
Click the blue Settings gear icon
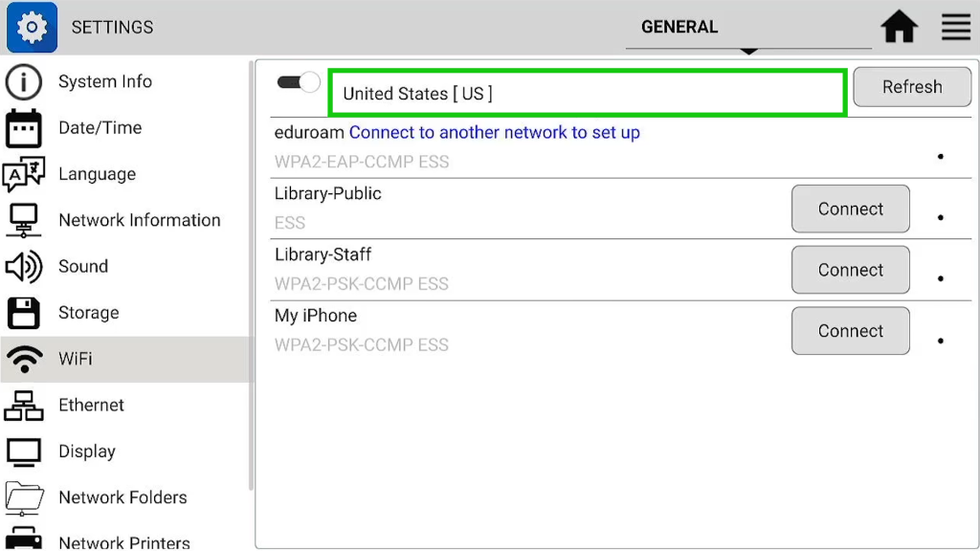32,27
